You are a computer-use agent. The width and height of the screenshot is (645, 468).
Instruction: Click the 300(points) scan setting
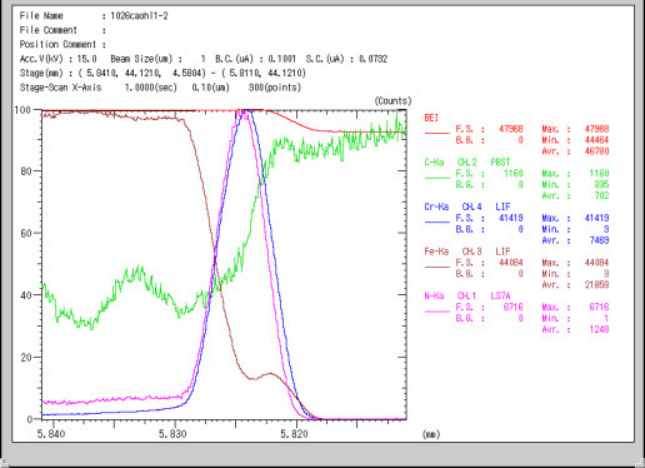coord(275,88)
